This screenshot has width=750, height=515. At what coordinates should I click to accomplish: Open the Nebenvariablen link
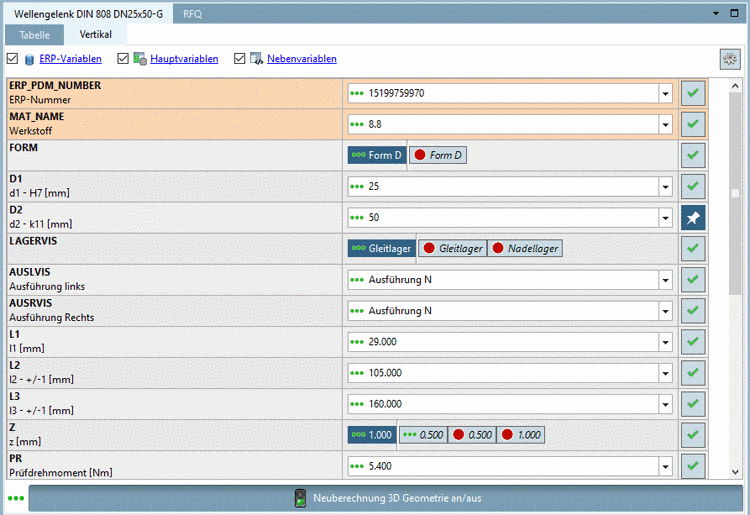302,59
